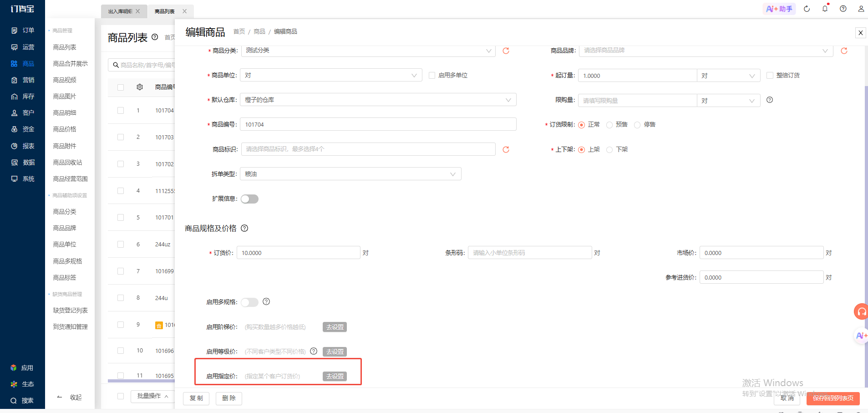The image size is (868, 413).
Task: Refresh the 商品品牌 list icon
Action: click(844, 51)
